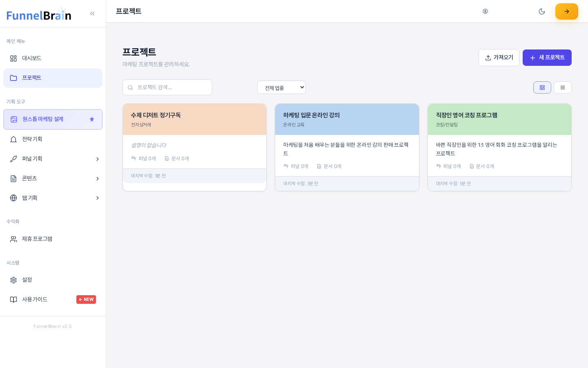Viewport: 588px width, 368px height.
Task: Click the orange arrow button in header
Action: [567, 11]
